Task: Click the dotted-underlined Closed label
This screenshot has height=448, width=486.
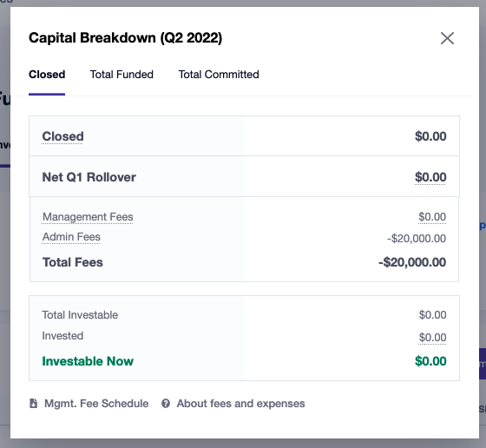Action: pos(62,136)
